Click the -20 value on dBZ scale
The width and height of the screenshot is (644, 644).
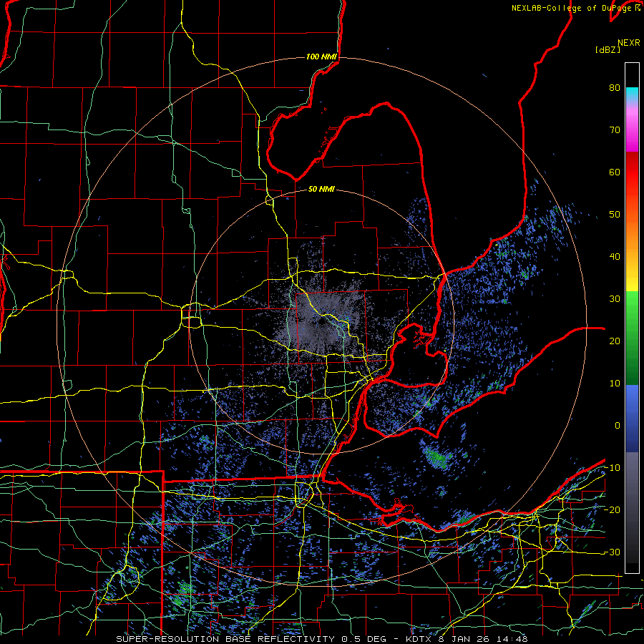(x=612, y=510)
